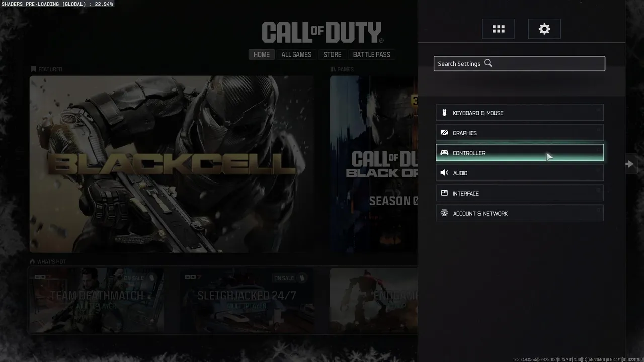The height and width of the screenshot is (362, 644).
Task: Switch to the All Games tab
Action: click(x=296, y=54)
